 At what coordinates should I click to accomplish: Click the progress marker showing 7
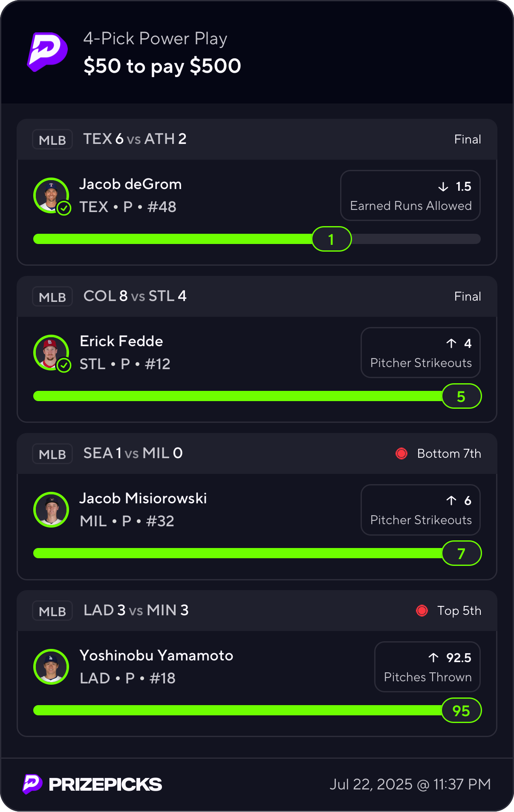pyautogui.click(x=462, y=554)
